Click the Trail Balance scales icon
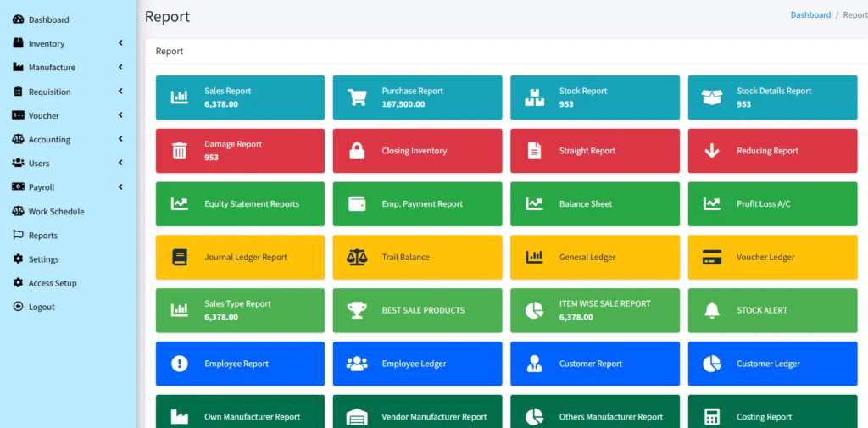 (x=357, y=257)
